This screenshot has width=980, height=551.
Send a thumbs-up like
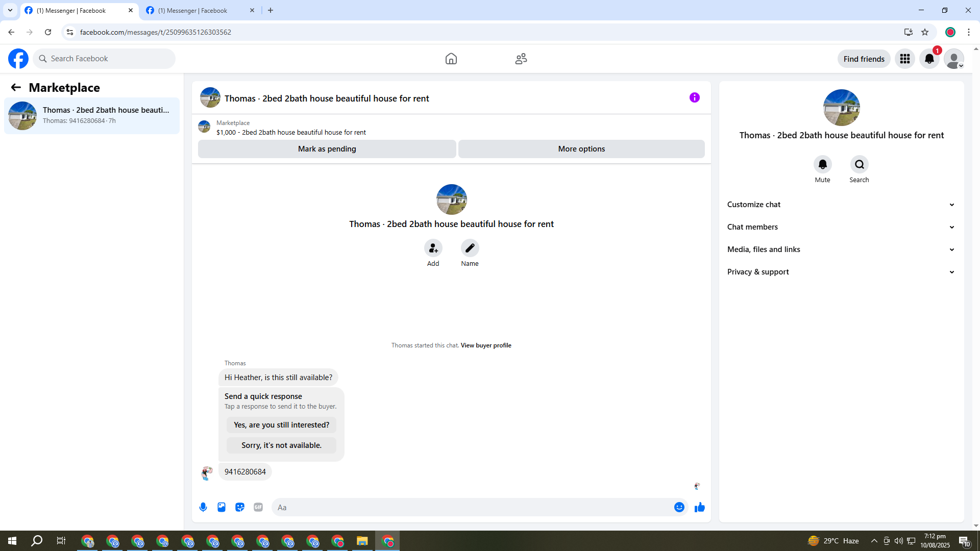699,507
